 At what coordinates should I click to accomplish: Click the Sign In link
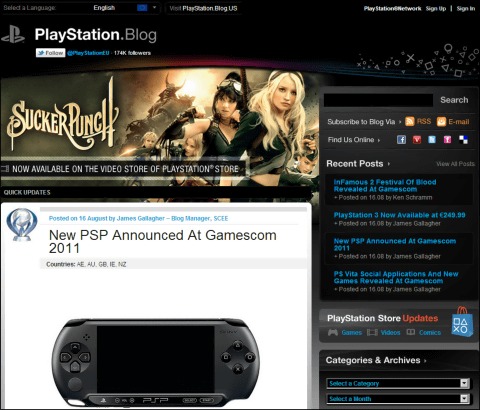466,9
